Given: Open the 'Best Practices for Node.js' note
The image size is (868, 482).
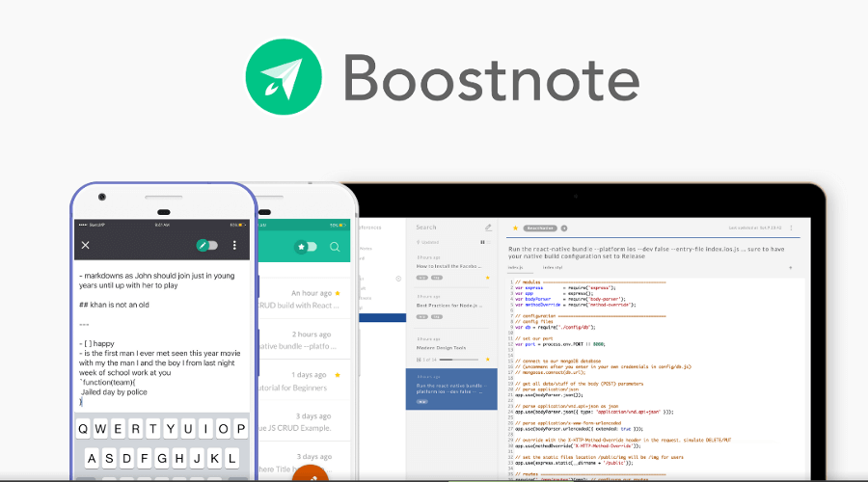Looking at the screenshot, I should (x=451, y=306).
